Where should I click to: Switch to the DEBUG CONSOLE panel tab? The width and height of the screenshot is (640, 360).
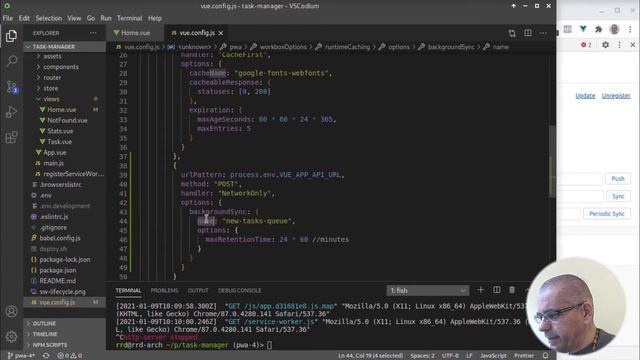(239, 291)
